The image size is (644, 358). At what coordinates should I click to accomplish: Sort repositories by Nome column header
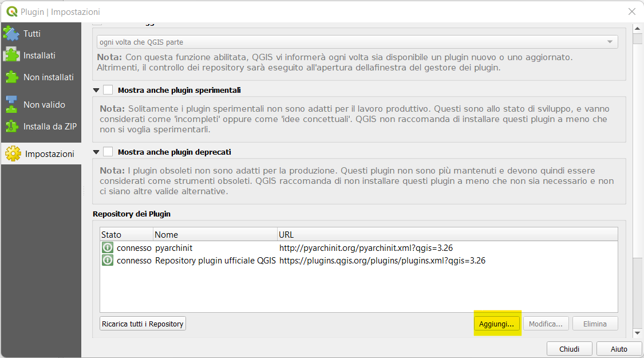pos(215,234)
